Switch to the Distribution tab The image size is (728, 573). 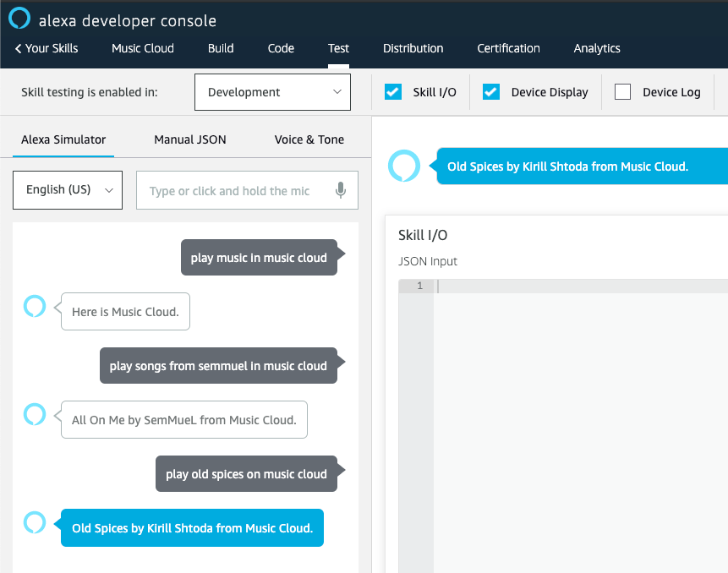click(413, 48)
